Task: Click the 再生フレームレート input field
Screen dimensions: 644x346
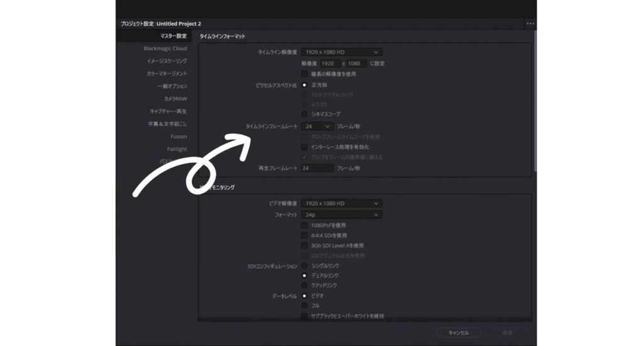Action: tap(317, 169)
